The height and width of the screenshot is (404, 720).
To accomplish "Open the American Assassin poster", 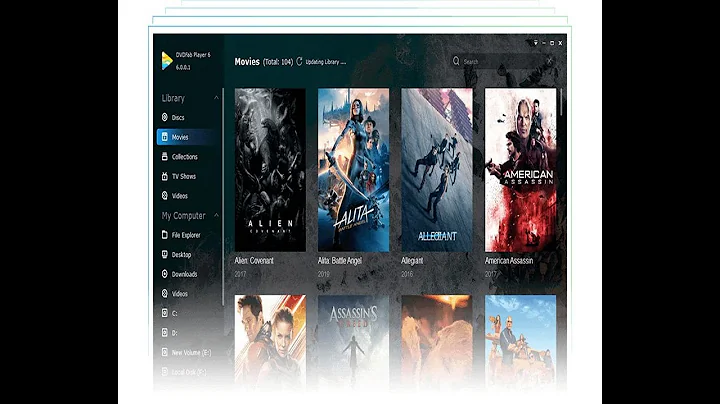I will point(520,170).
